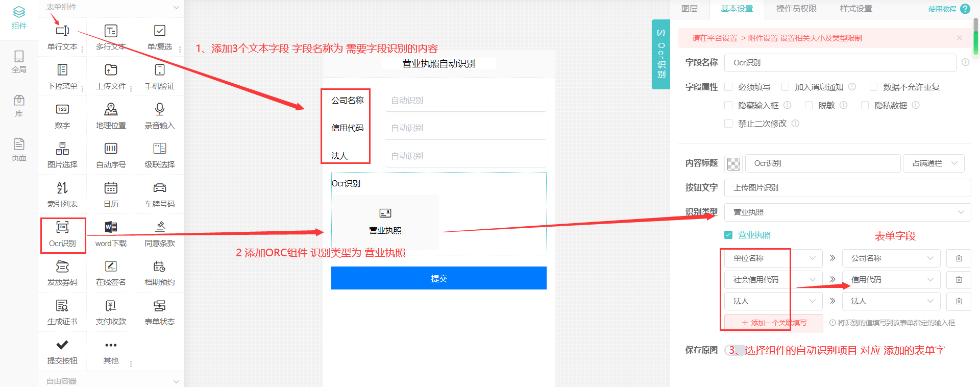The height and width of the screenshot is (387, 980).
Task: Add the 同意条款 agreement component
Action: (x=160, y=234)
